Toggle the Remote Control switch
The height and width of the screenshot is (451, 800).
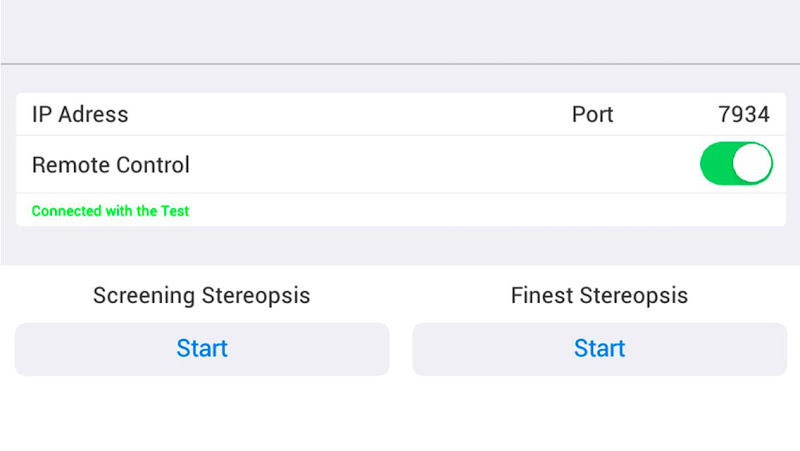tap(736, 164)
